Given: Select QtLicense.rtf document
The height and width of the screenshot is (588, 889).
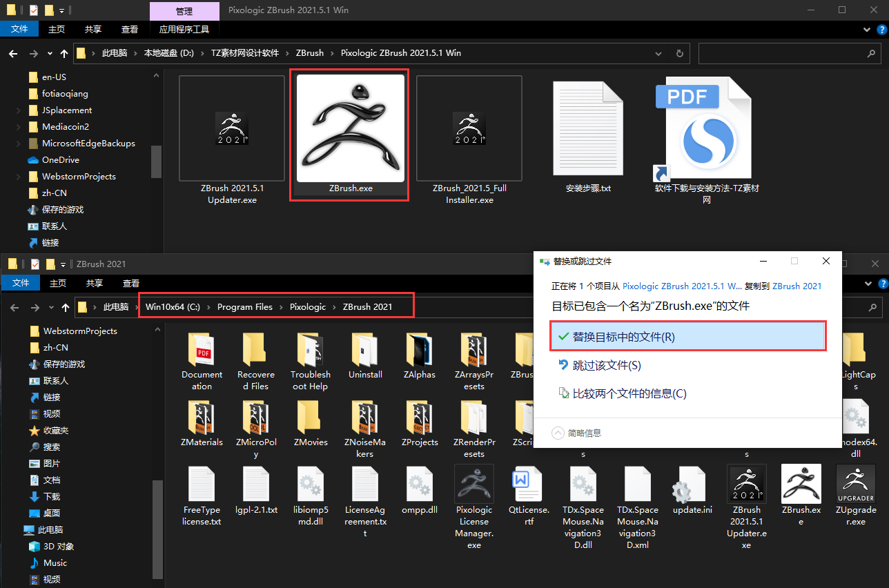Looking at the screenshot, I should coord(528,496).
